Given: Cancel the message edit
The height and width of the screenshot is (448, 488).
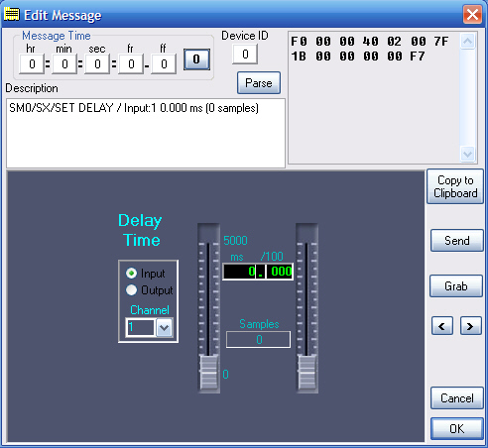Looking at the screenshot, I should pyautogui.click(x=456, y=398).
